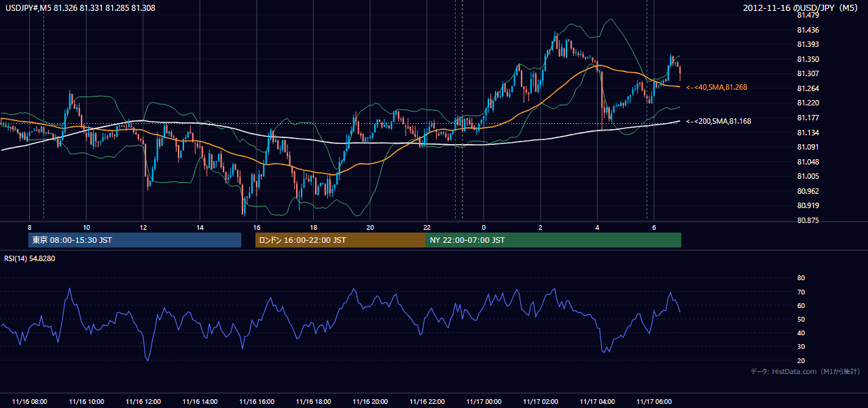Click hour label 20 on chart time axis

[x=370, y=227]
